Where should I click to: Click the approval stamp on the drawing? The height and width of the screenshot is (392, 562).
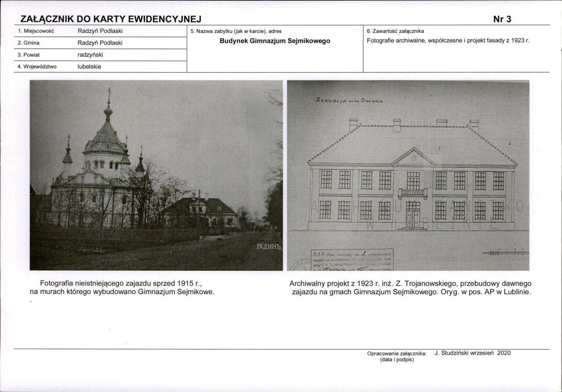point(353,260)
